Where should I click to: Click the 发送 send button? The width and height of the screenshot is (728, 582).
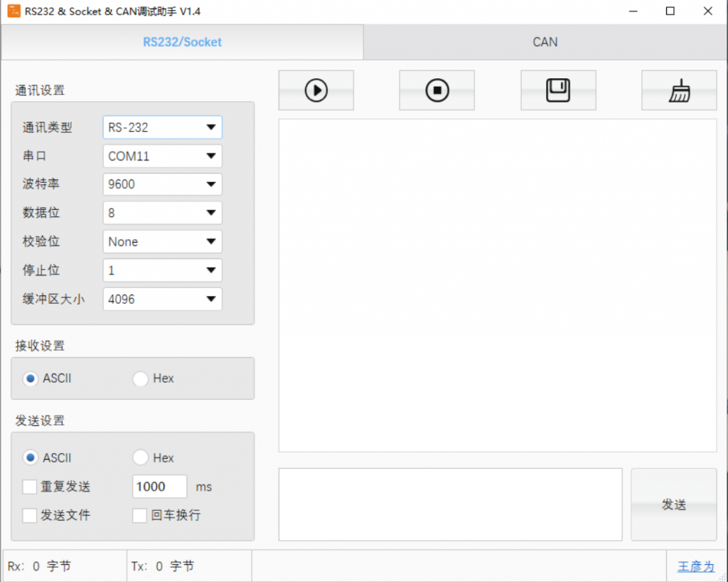(x=674, y=504)
